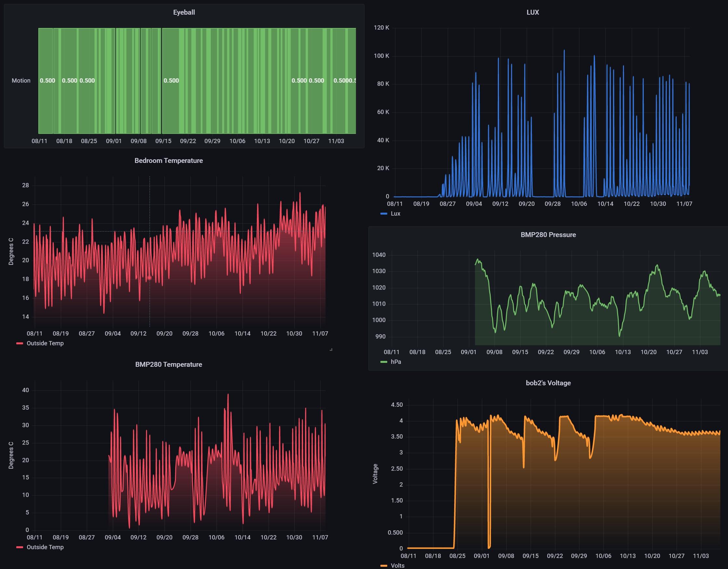The height and width of the screenshot is (569, 728).
Task: Toggle the hPa series legend label
Action: coord(396,362)
